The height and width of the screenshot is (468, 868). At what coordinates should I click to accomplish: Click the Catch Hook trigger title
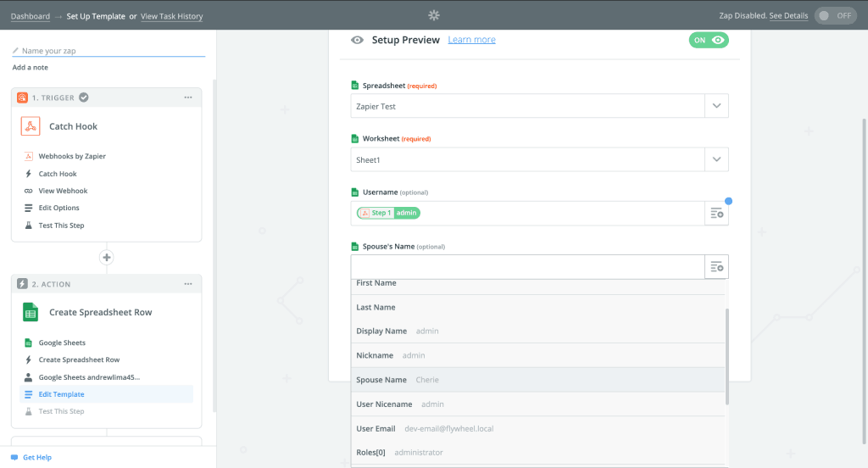click(73, 126)
